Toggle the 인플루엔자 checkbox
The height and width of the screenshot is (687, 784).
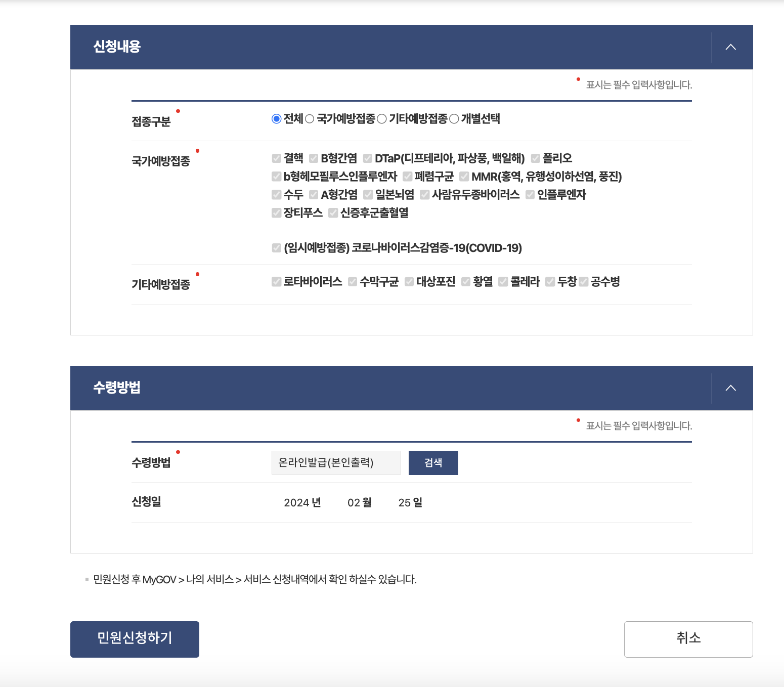(530, 194)
